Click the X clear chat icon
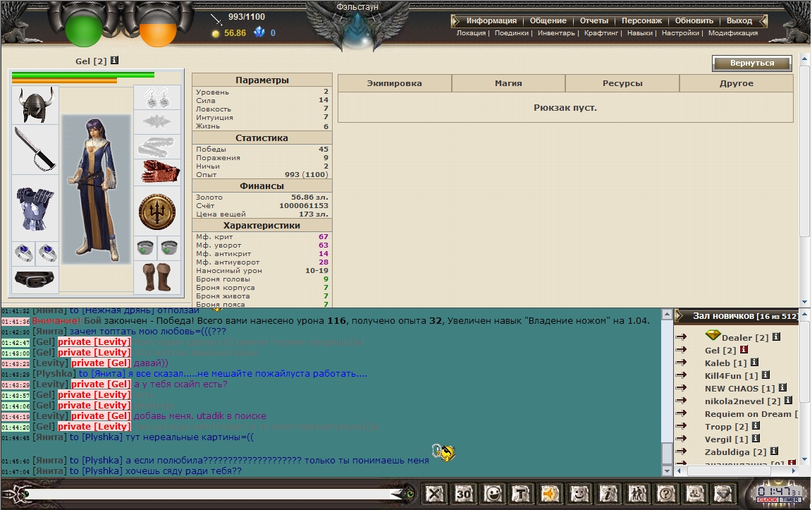The width and height of the screenshot is (812, 510). coord(434,494)
